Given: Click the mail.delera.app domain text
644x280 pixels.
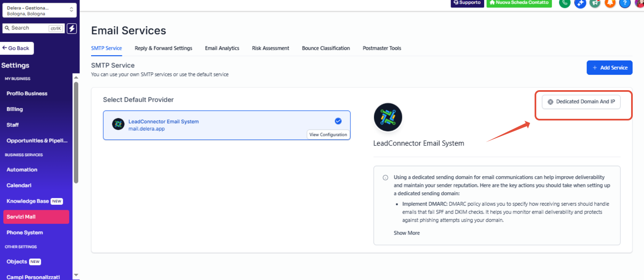Looking at the screenshot, I should (x=147, y=129).
